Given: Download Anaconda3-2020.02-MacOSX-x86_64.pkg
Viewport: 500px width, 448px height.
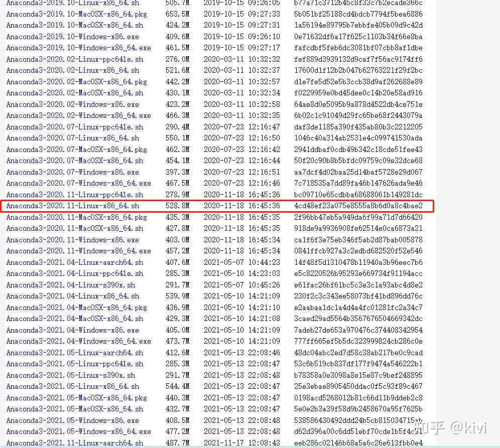Looking at the screenshot, I should pyautogui.click(x=76, y=82).
